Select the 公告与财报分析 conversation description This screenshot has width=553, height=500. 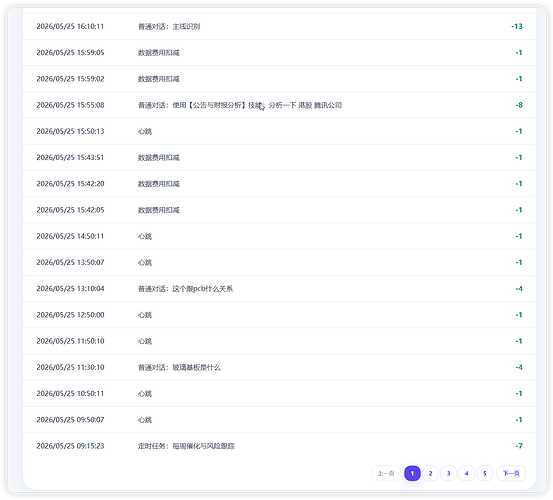click(240, 105)
